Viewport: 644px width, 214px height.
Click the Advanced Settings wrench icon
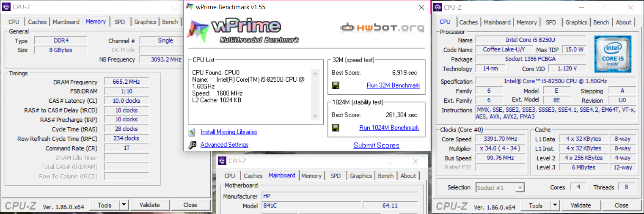192,145
